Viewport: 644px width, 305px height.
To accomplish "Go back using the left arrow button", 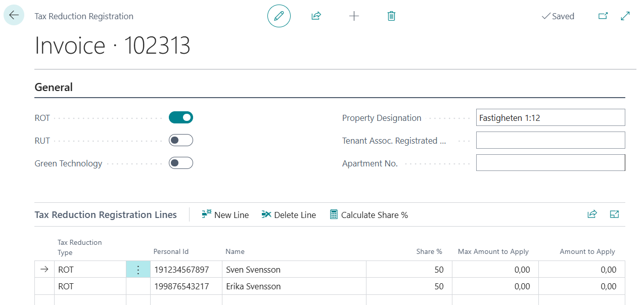I will click(14, 15).
